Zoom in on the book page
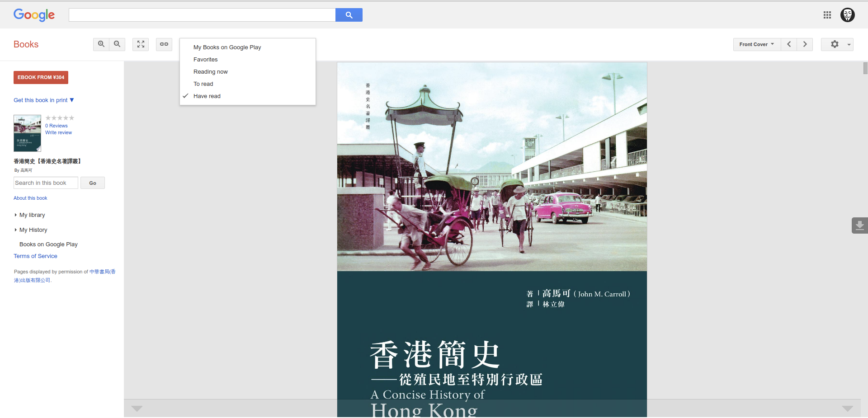The image size is (868, 418). coord(101,44)
